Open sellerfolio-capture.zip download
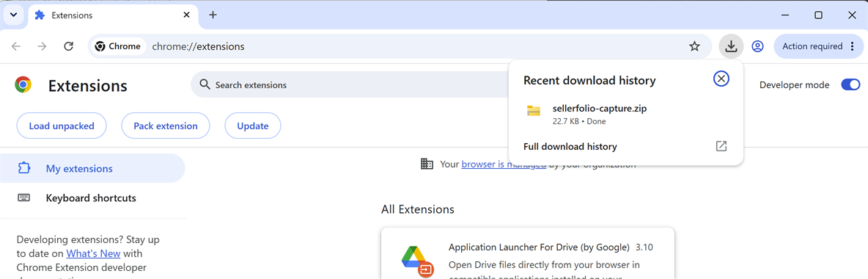 pos(625,114)
